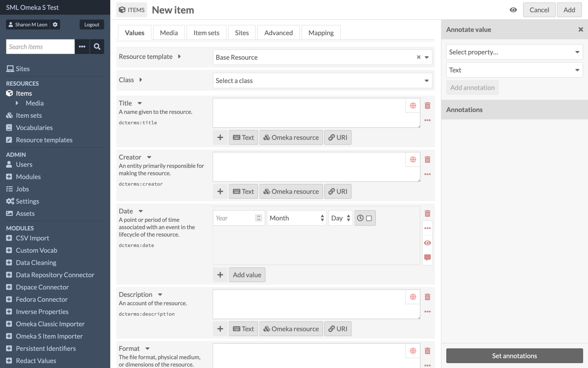The width and height of the screenshot is (588, 368).
Task: Open annotation comment icon on Date value
Action: click(427, 257)
